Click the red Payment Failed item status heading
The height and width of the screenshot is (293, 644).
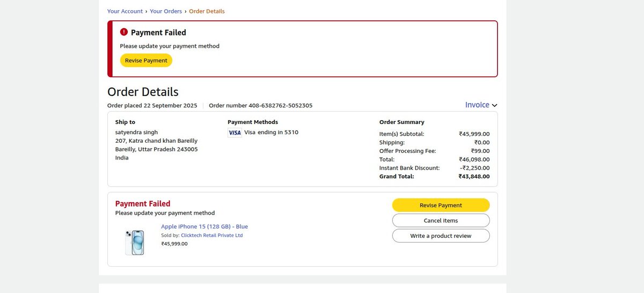pos(143,204)
